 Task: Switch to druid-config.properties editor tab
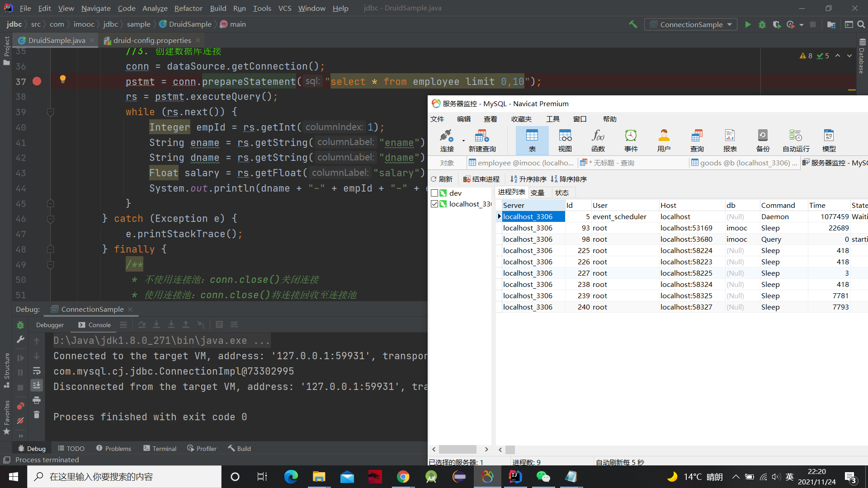(152, 40)
